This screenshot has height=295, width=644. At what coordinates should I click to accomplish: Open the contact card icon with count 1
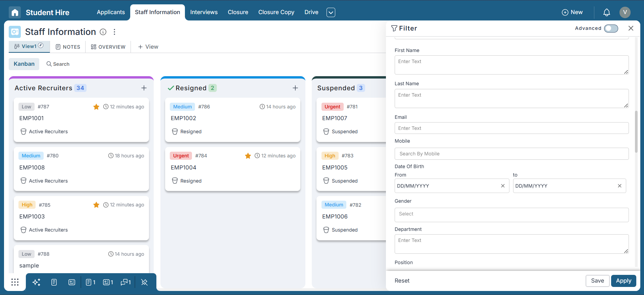click(x=108, y=282)
